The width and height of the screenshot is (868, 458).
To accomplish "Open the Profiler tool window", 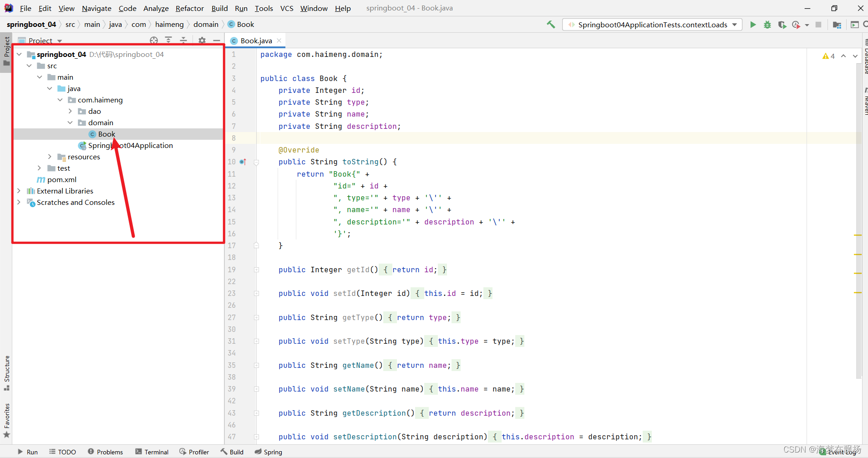I will coord(194,452).
